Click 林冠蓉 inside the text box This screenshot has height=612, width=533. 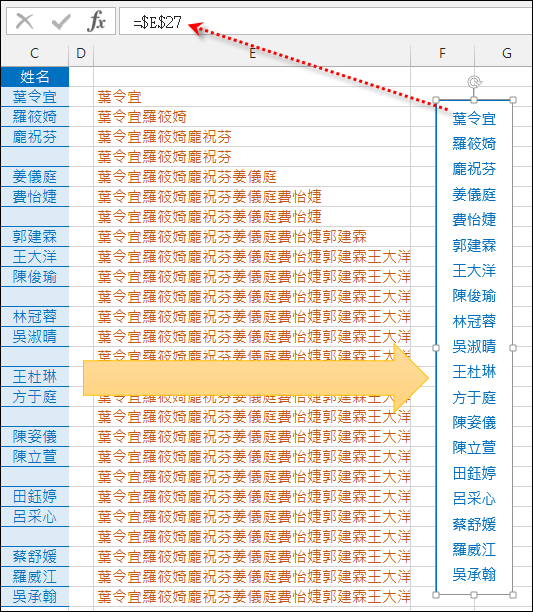pyautogui.click(x=474, y=321)
